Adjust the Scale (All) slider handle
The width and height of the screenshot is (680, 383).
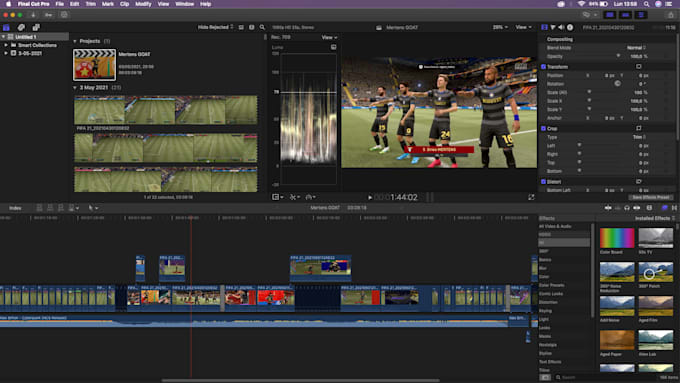(589, 92)
